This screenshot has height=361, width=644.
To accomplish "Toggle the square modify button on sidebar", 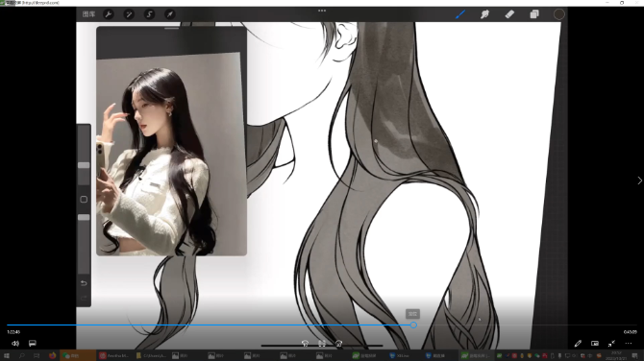I will [x=84, y=200].
